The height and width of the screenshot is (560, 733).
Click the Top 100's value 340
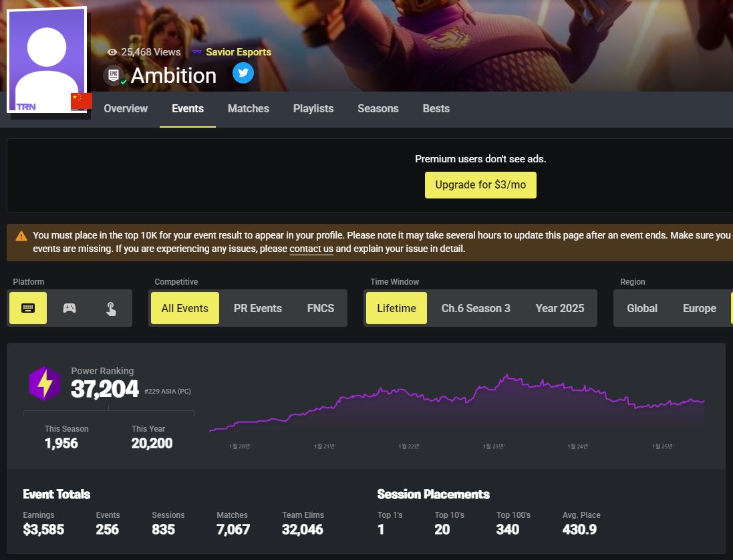[x=508, y=530]
